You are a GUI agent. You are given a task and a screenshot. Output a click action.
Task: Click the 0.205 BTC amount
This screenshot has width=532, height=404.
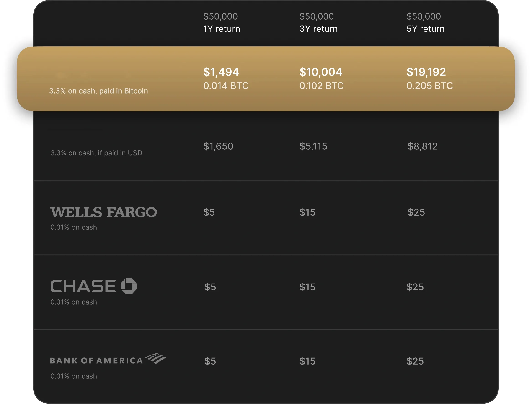[430, 86]
